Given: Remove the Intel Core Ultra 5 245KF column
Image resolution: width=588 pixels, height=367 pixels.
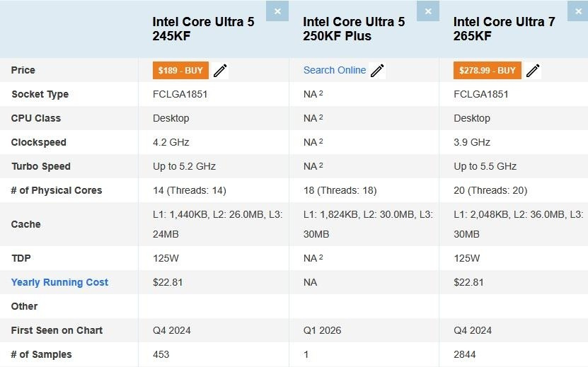Looking at the screenshot, I should click(277, 11).
